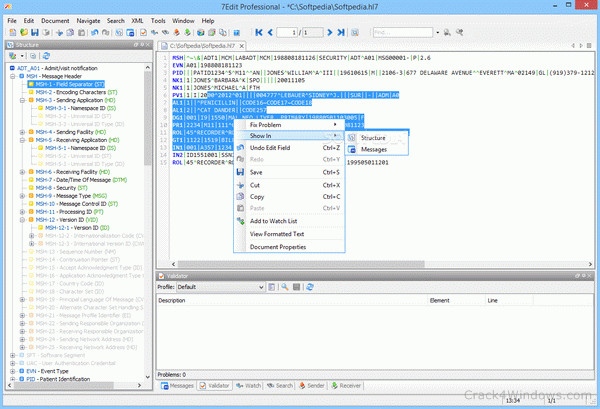Switch to the Watch tab
Viewport: 600px width, 409px height.
coord(249,384)
